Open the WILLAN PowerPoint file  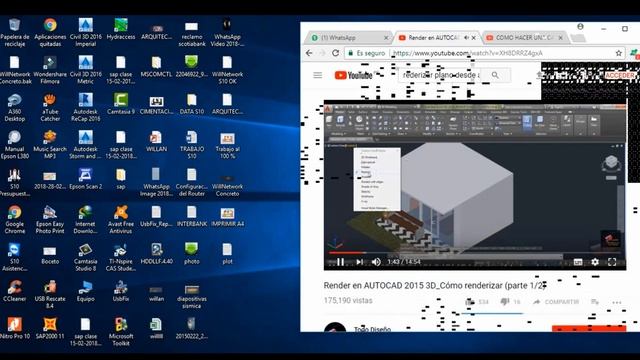156,141
